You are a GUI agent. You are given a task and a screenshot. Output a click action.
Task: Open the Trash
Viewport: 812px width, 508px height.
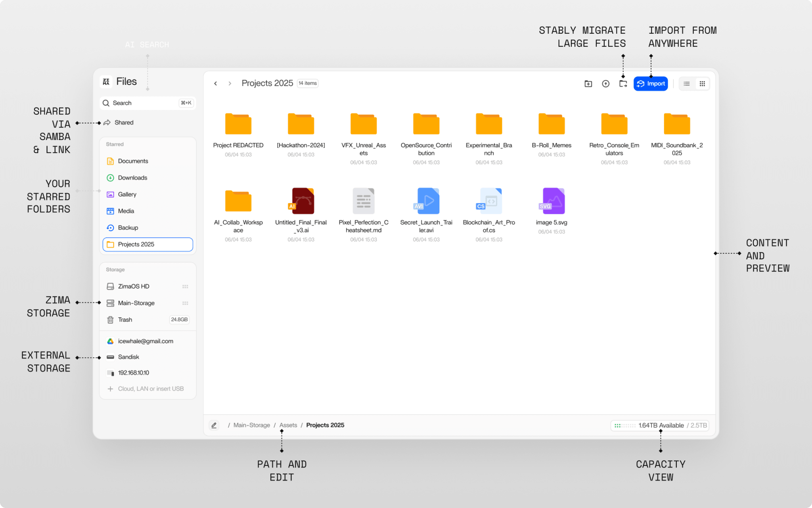[147, 320]
